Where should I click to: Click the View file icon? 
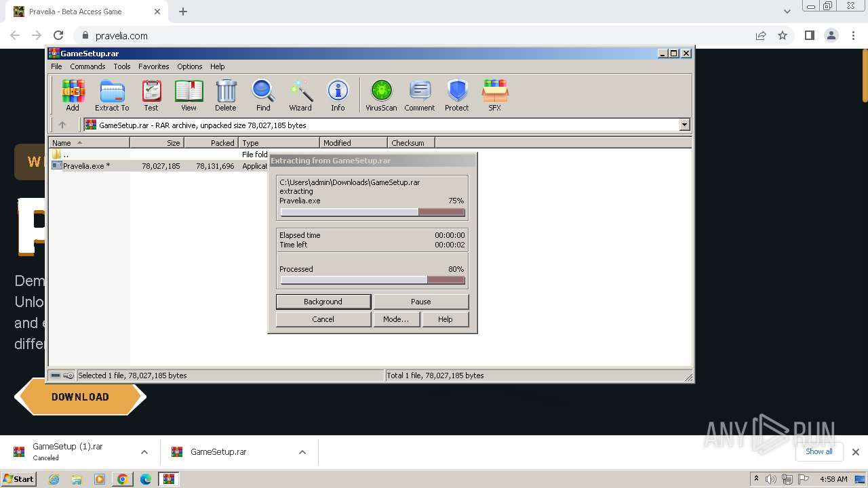pyautogui.click(x=189, y=95)
